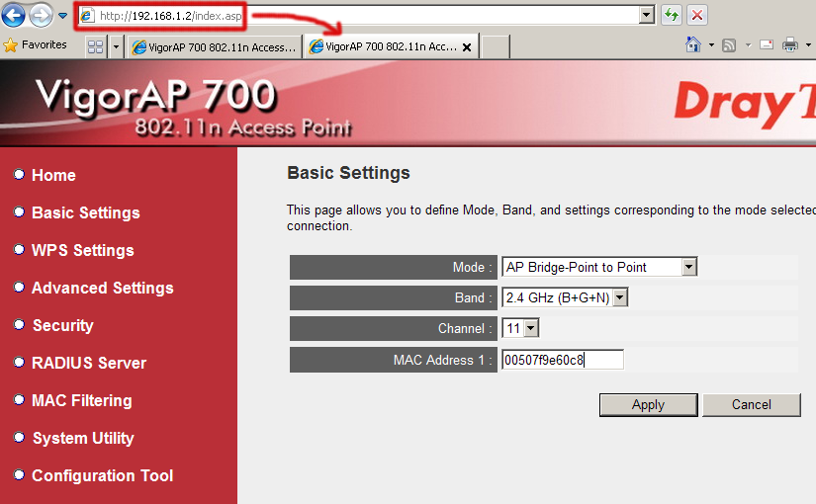Open a new blank tab
Image resolution: width=816 pixels, height=504 pixels.
pos(495,47)
